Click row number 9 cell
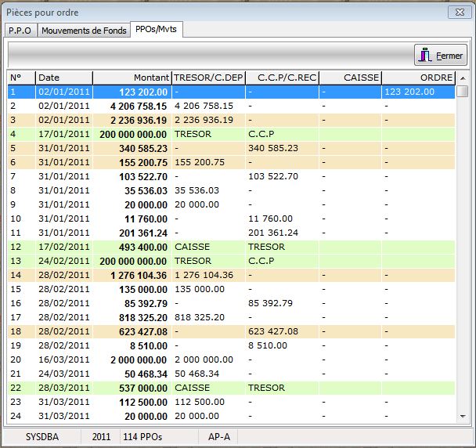The width and height of the screenshot is (476, 448). 21,204
